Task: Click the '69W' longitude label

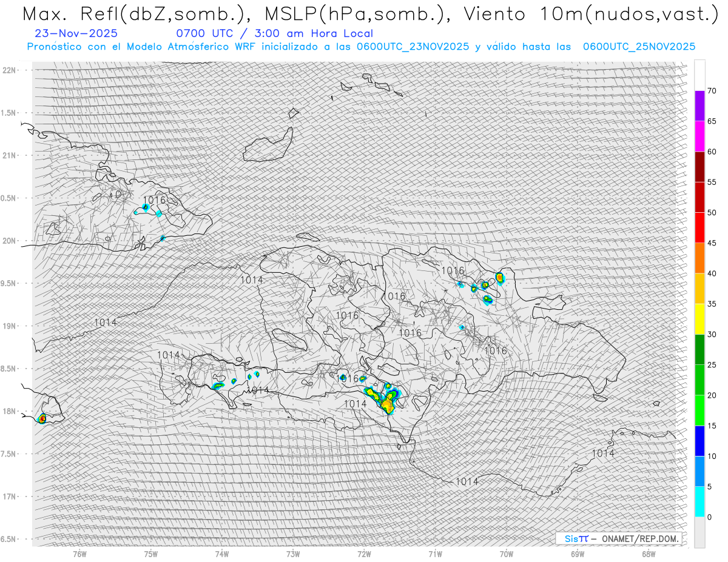Action: [x=578, y=554]
